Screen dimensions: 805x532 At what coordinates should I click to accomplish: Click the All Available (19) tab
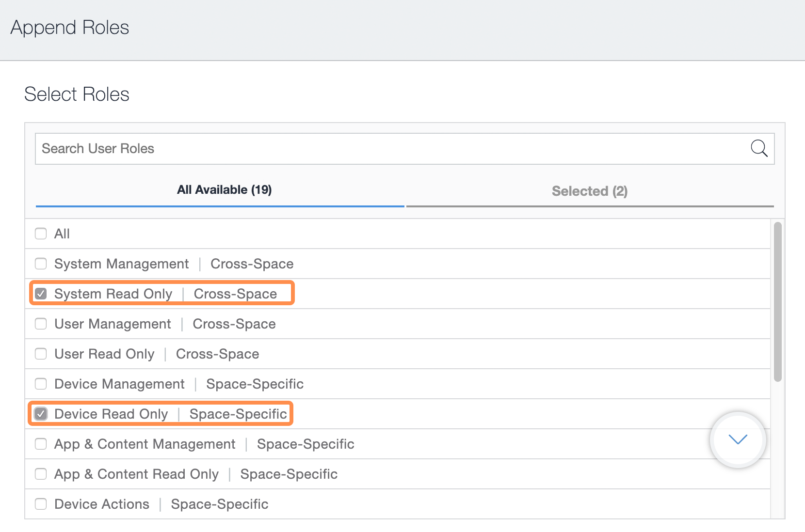224,189
